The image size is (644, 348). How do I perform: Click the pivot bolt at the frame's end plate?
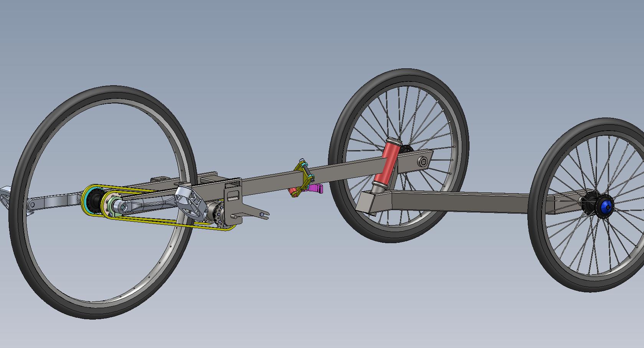pyautogui.click(x=423, y=162)
